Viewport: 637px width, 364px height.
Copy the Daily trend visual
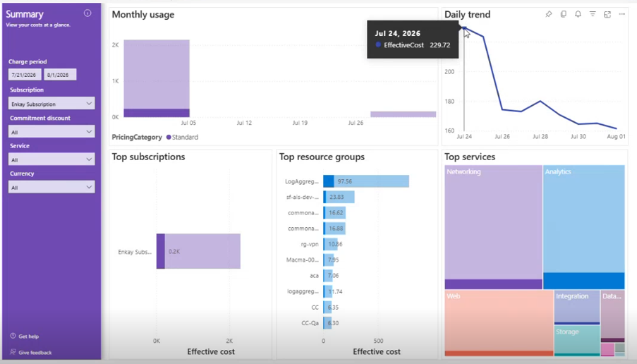563,14
